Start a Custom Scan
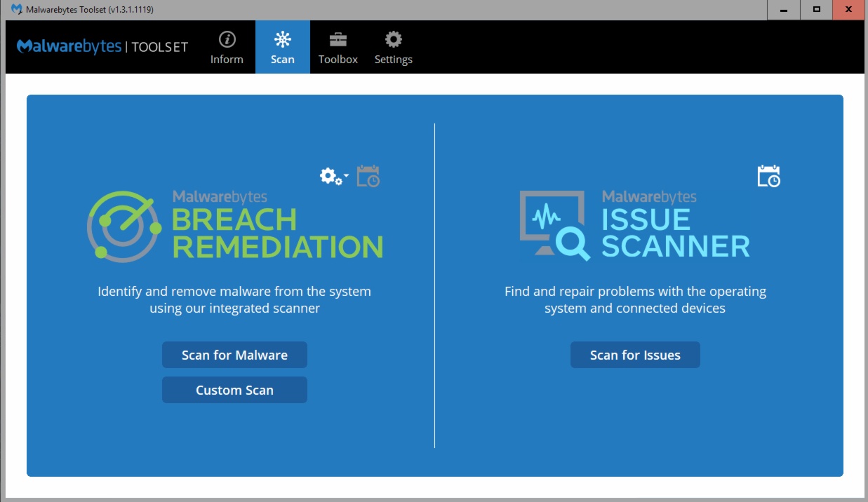Image resolution: width=868 pixels, height=502 pixels. (x=234, y=390)
